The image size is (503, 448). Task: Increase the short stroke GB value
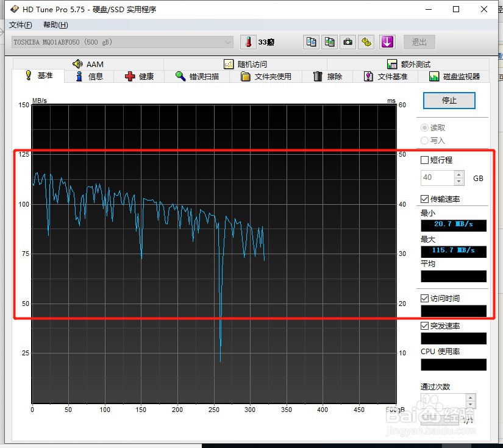pos(458,174)
